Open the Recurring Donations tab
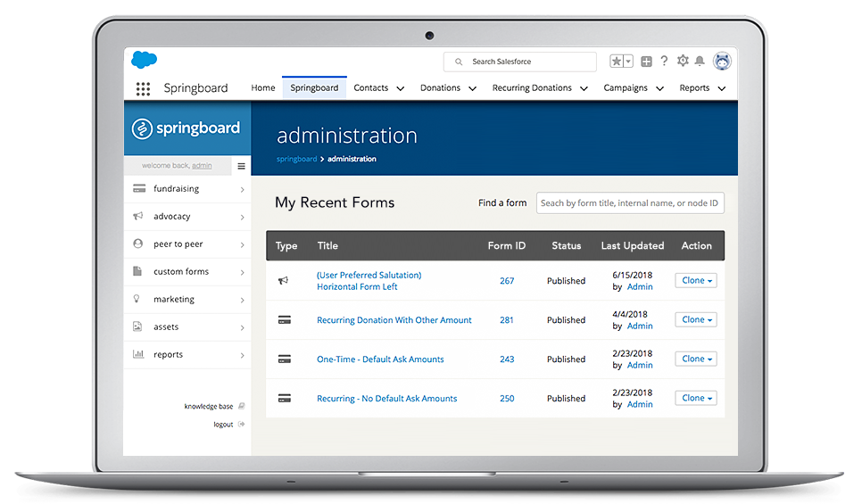Image resolution: width=862 pixels, height=504 pixels. [532, 88]
